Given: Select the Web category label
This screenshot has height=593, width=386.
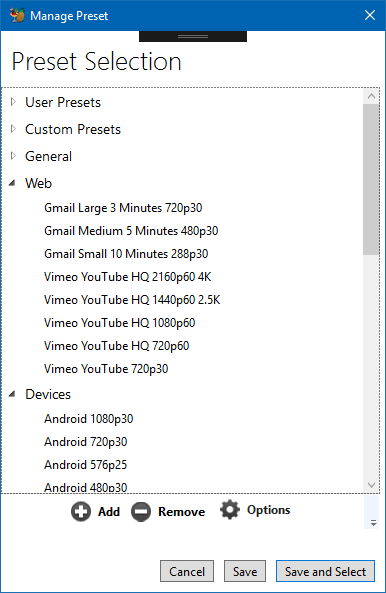Looking at the screenshot, I should [39, 183].
